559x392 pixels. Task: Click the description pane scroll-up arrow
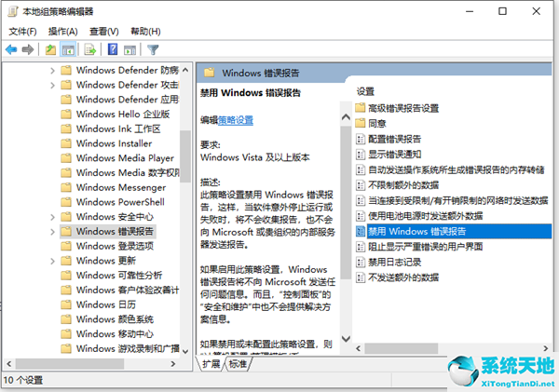coord(346,117)
